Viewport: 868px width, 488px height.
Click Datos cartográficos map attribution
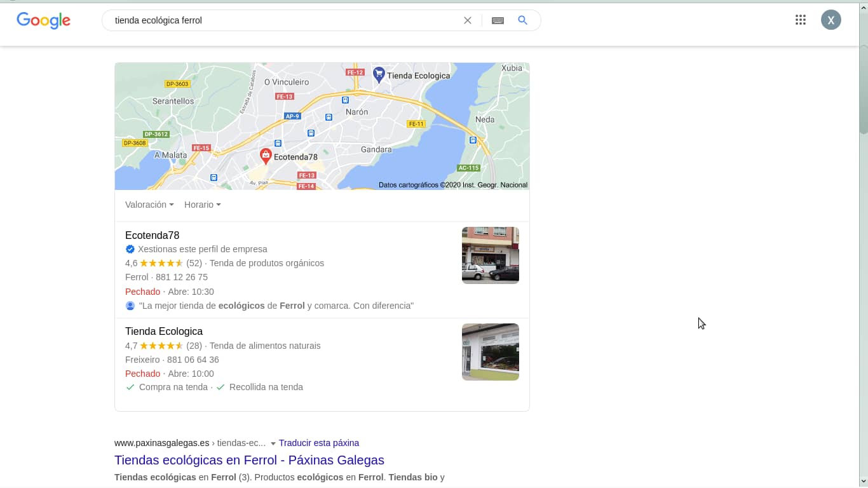coord(453,185)
